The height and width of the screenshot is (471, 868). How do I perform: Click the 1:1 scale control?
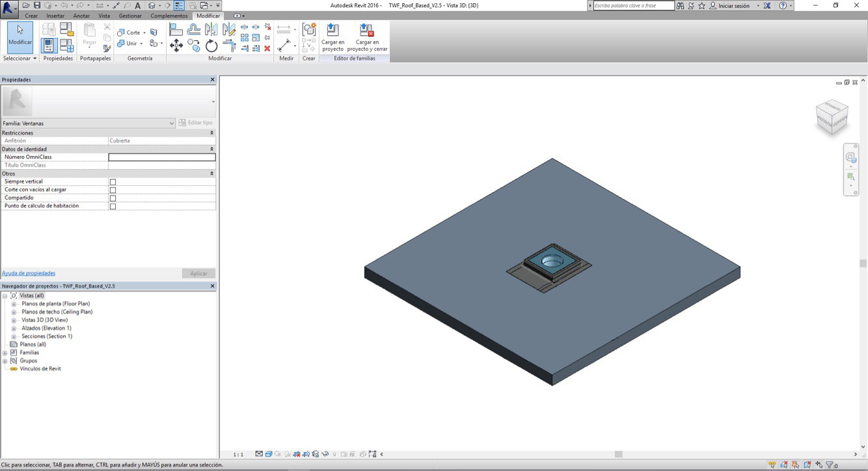click(239, 453)
